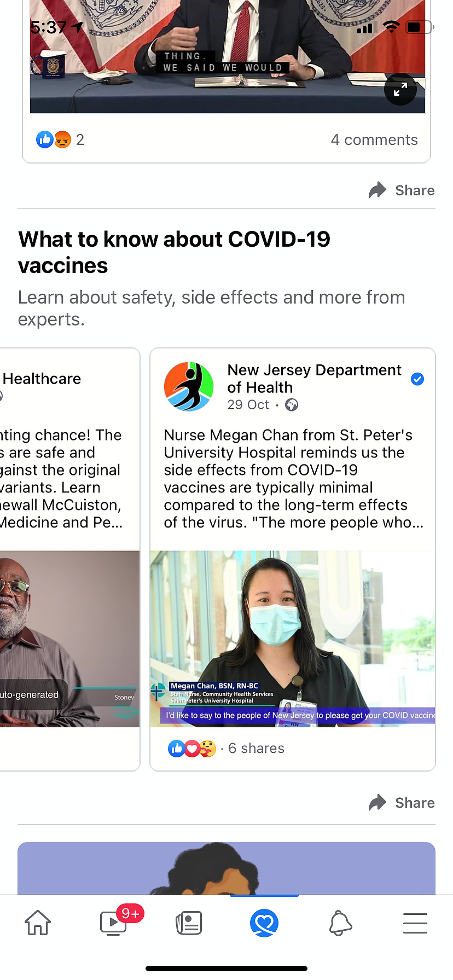453x980 pixels.
Task: Open the 4 comments link
Action: click(x=374, y=140)
